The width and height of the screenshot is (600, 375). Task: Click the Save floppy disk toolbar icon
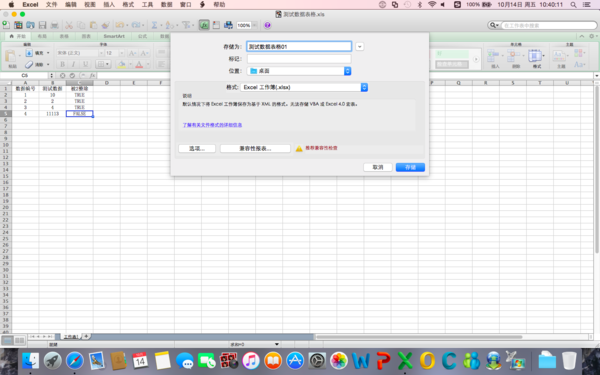pos(42,25)
